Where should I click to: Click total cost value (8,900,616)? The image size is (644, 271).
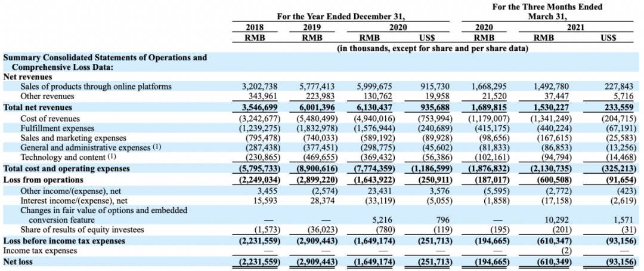pyautogui.click(x=316, y=168)
